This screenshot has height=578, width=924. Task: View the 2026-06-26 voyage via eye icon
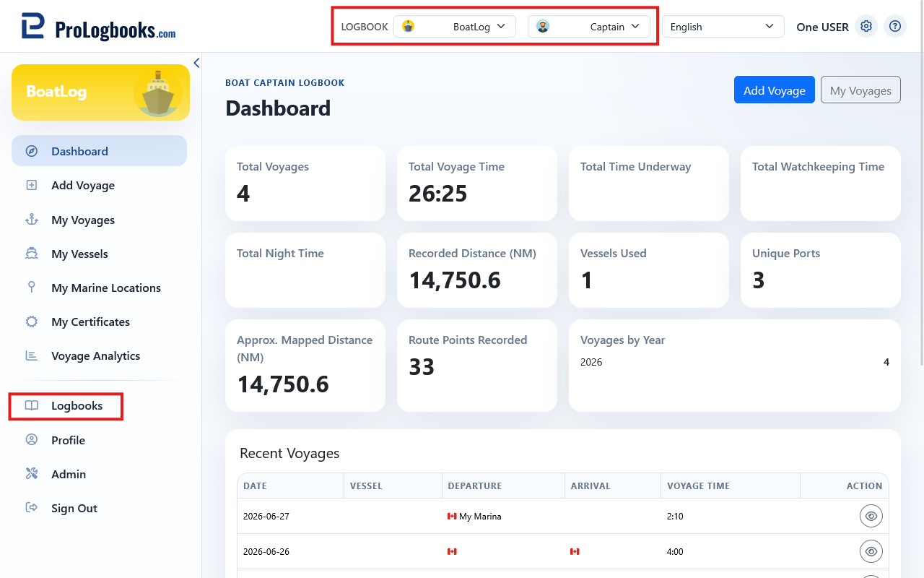[871, 551]
